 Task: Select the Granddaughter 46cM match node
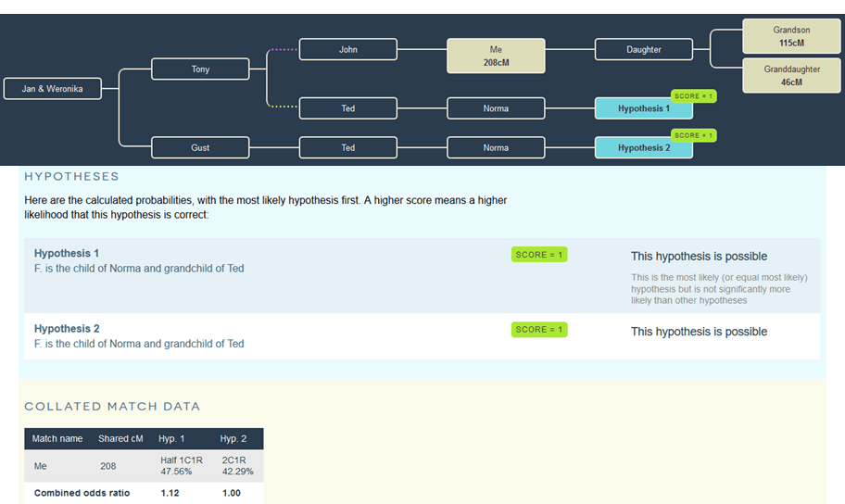(790, 75)
